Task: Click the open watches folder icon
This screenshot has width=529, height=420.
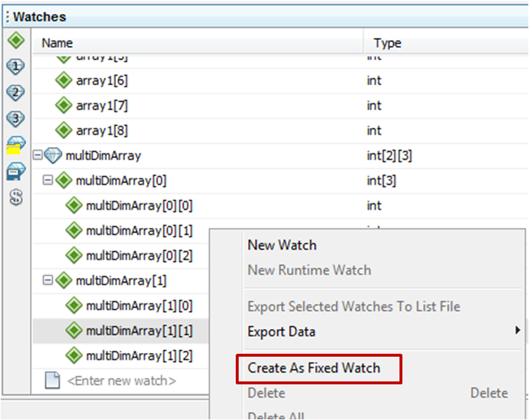Action: [x=16, y=145]
